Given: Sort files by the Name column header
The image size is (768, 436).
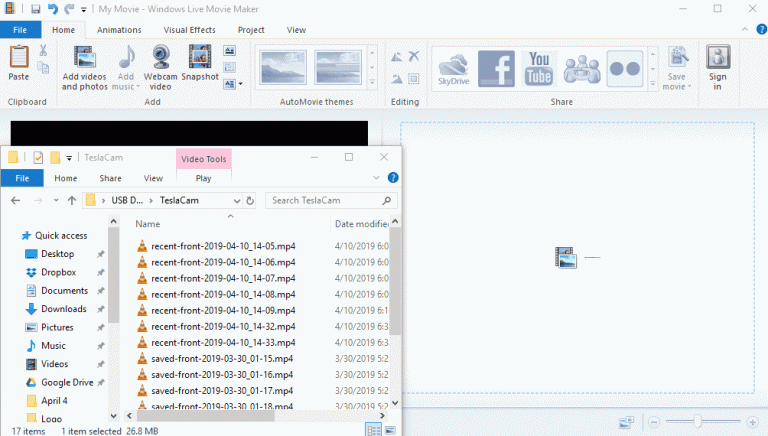Looking at the screenshot, I should pyautogui.click(x=147, y=224).
